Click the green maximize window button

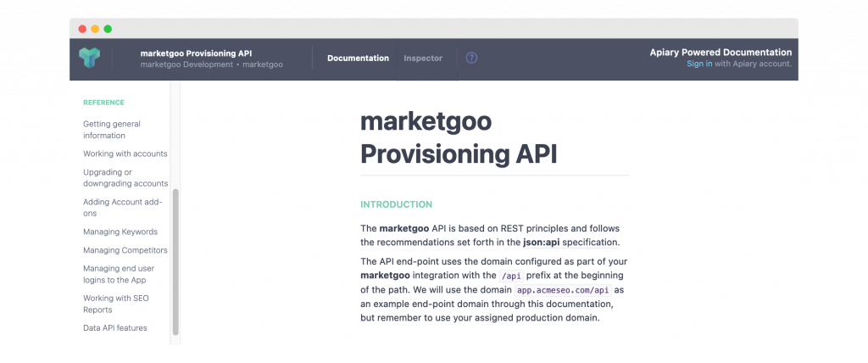(x=108, y=29)
